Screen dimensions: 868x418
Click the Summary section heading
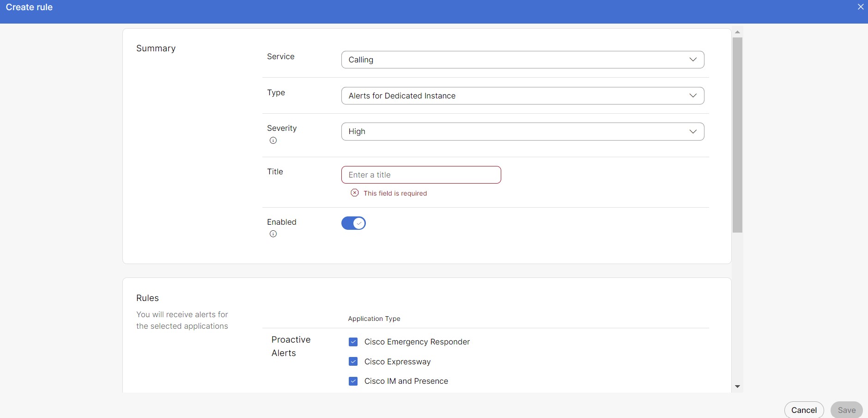(156, 49)
